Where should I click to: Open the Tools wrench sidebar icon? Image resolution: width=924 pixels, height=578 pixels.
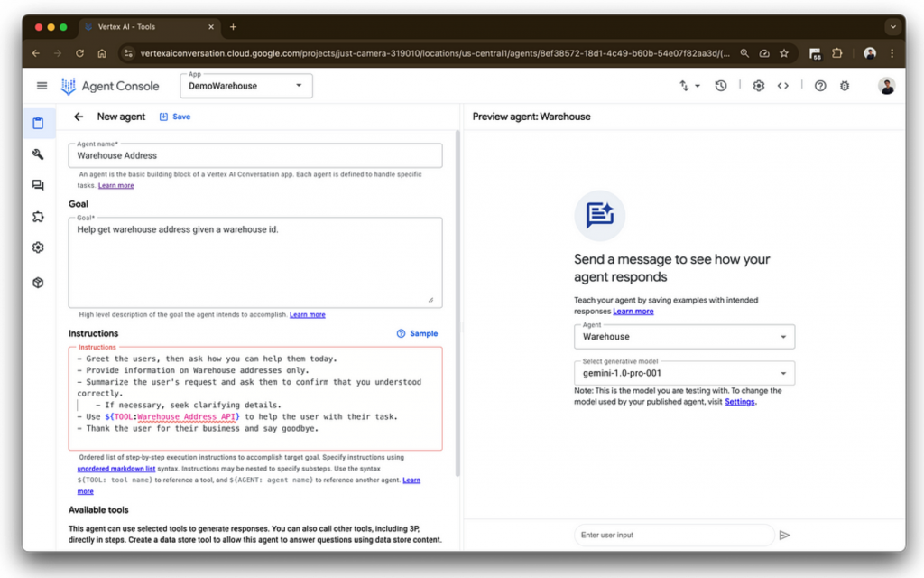coord(38,154)
